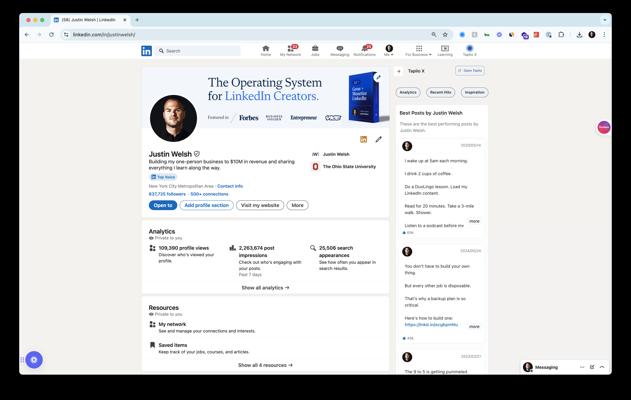This screenshot has height=400, width=631.
Task: Open the Jobs briefcase icon
Action: point(315,49)
